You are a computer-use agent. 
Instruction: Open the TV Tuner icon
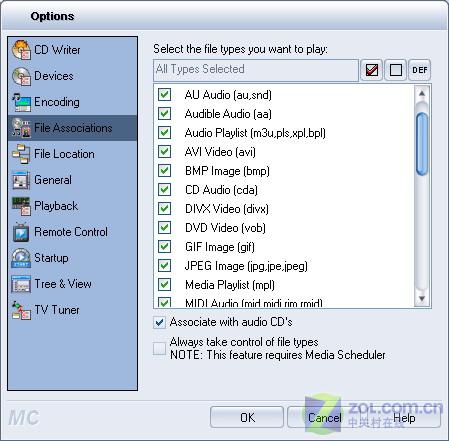point(21,310)
